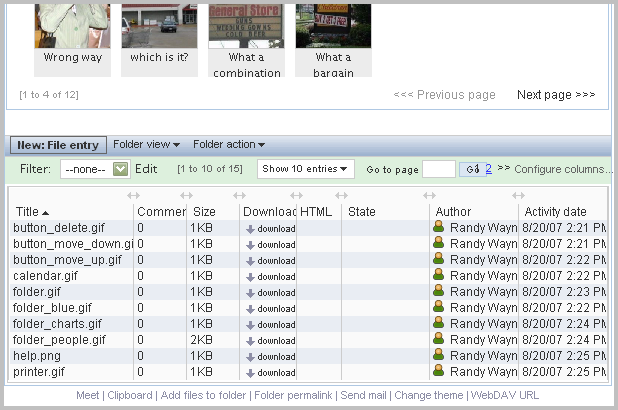Click the Clipboard footer link
The image size is (618, 410).
130,395
